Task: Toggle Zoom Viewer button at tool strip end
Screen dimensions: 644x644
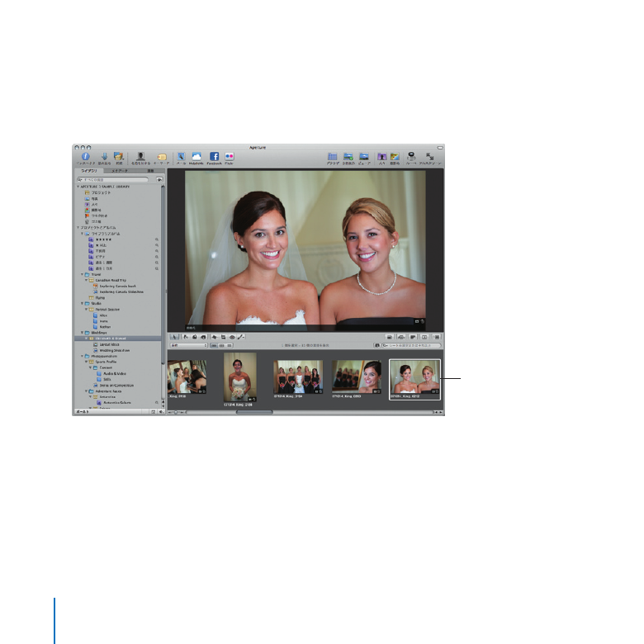Action: (437, 337)
